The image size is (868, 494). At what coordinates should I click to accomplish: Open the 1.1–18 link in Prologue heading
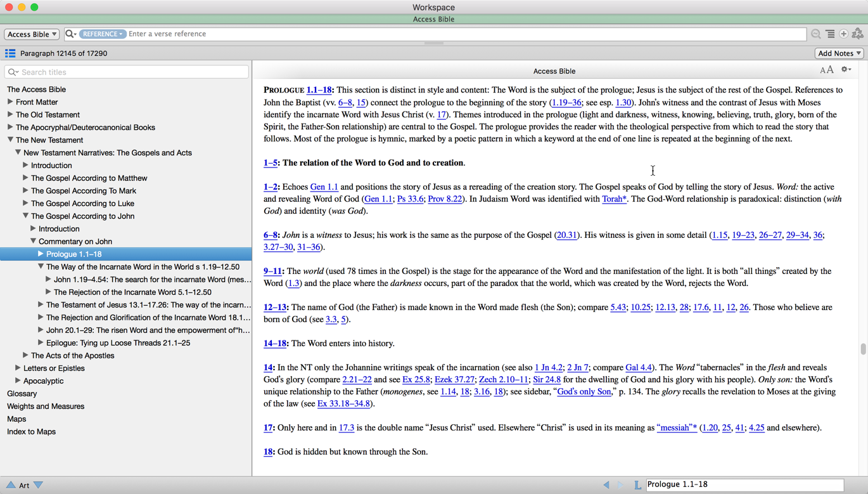click(x=319, y=90)
